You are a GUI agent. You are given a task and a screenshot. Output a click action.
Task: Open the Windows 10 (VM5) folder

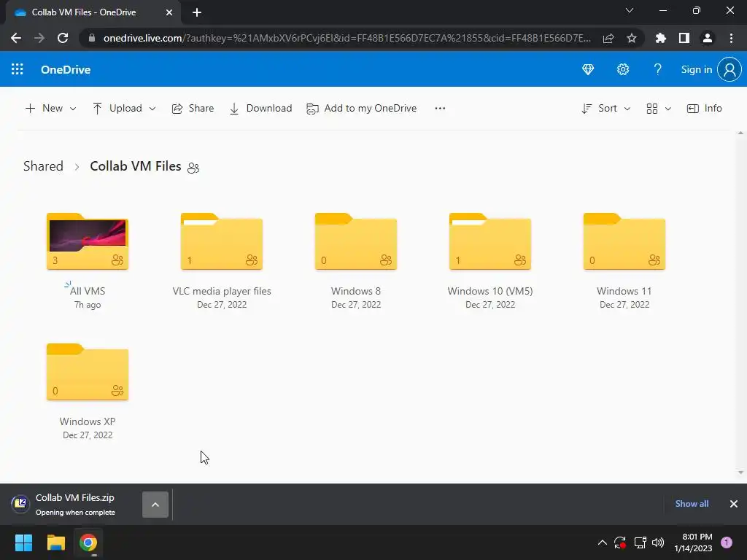[490, 241]
